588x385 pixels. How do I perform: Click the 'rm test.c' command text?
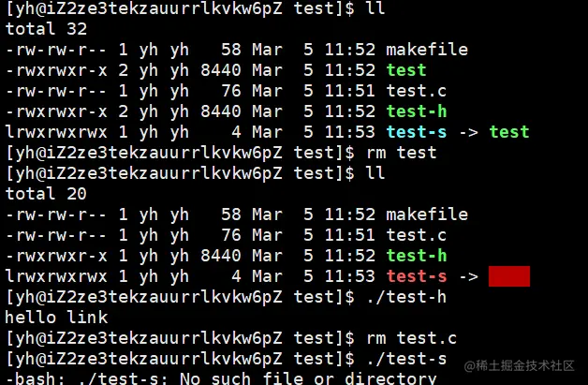[411, 338]
